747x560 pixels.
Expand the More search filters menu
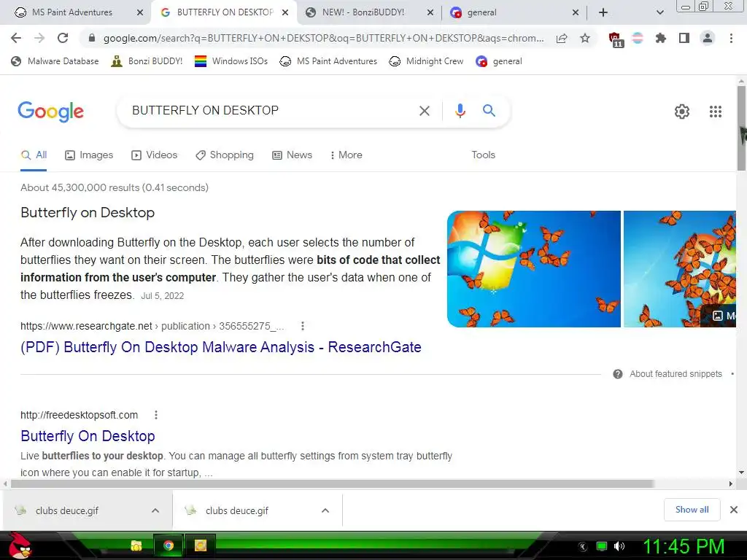tap(346, 155)
